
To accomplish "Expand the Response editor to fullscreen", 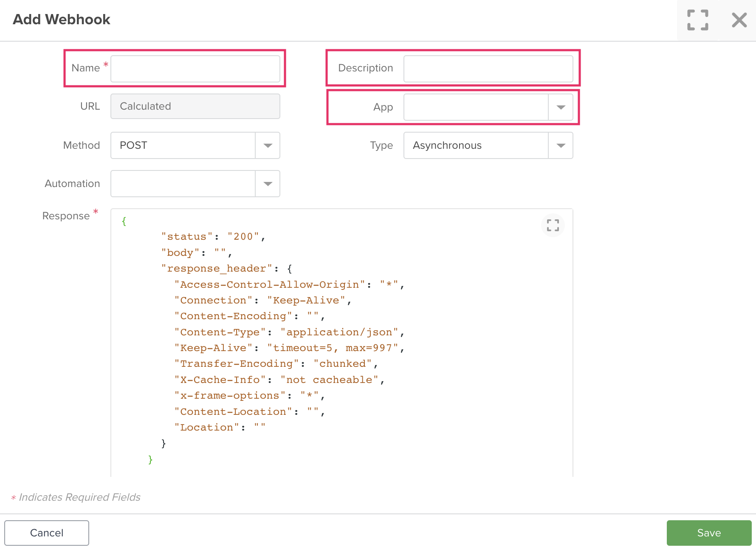I will [553, 225].
